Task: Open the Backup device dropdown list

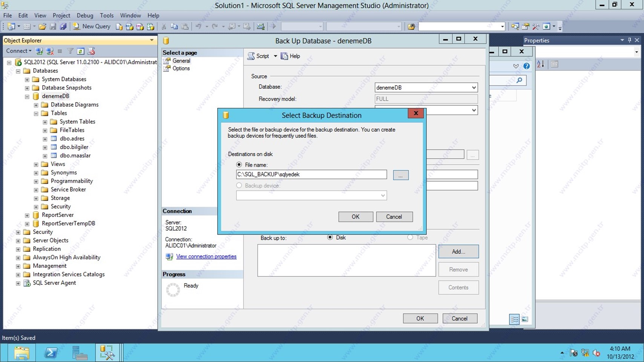Action: click(311, 195)
